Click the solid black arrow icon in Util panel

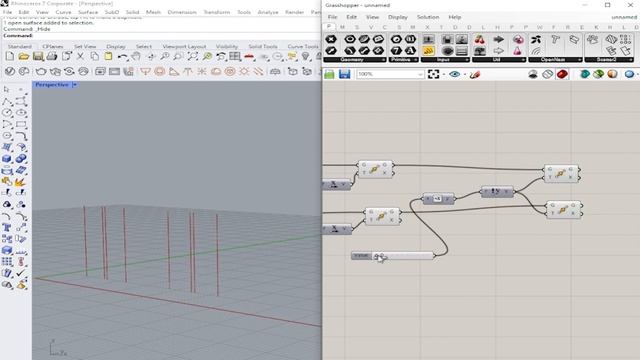(498, 40)
